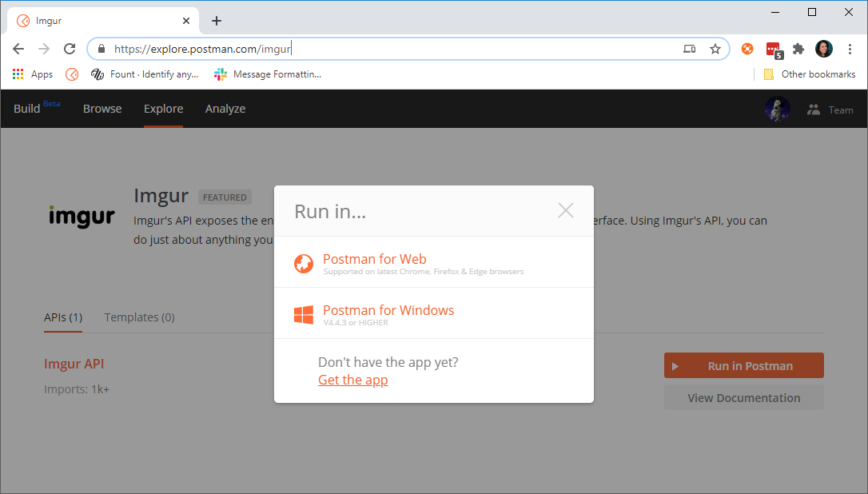Image resolution: width=868 pixels, height=494 pixels.
Task: Click the Postman for Web globe icon
Action: coord(304,264)
